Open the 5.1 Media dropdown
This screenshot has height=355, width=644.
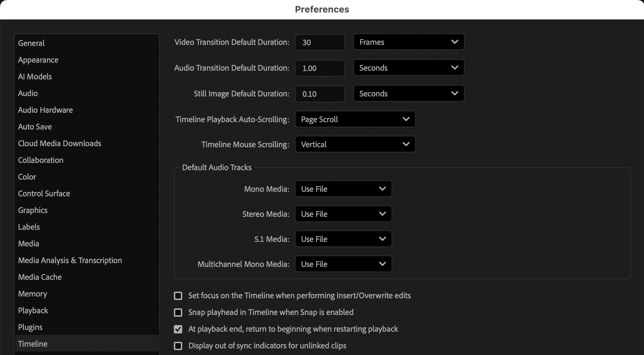coord(343,239)
